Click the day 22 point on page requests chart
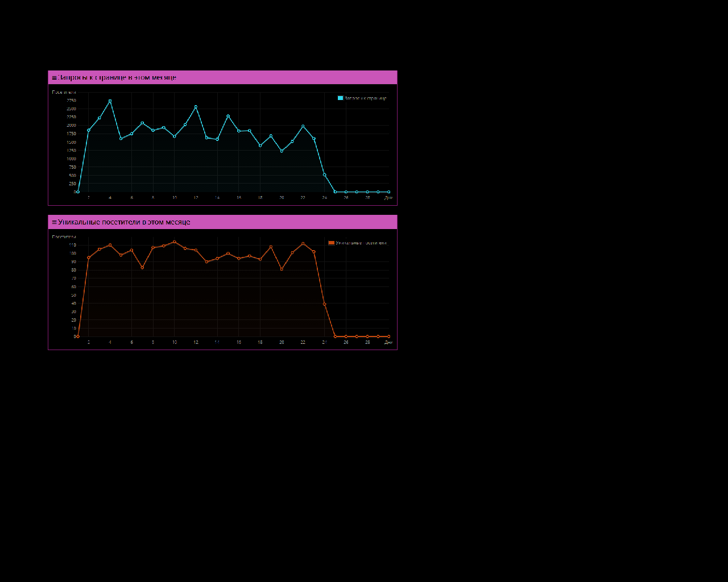This screenshot has height=582, width=728. tap(303, 126)
